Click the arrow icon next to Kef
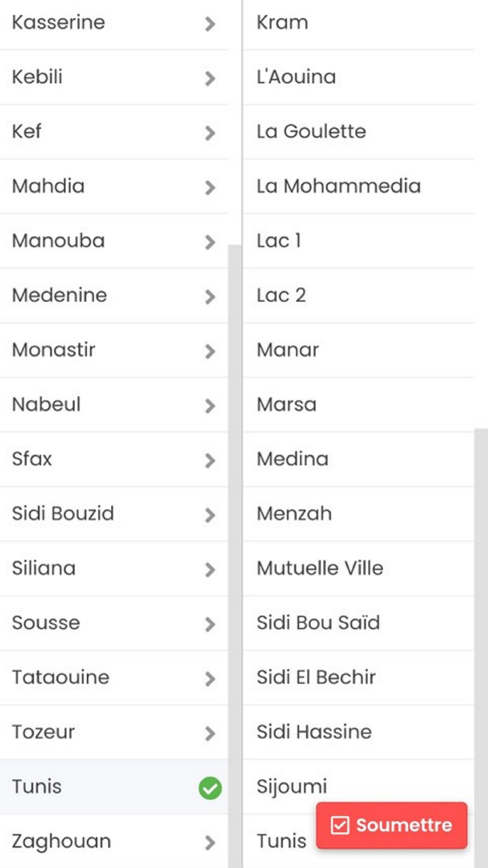The image size is (488, 868). [210, 133]
